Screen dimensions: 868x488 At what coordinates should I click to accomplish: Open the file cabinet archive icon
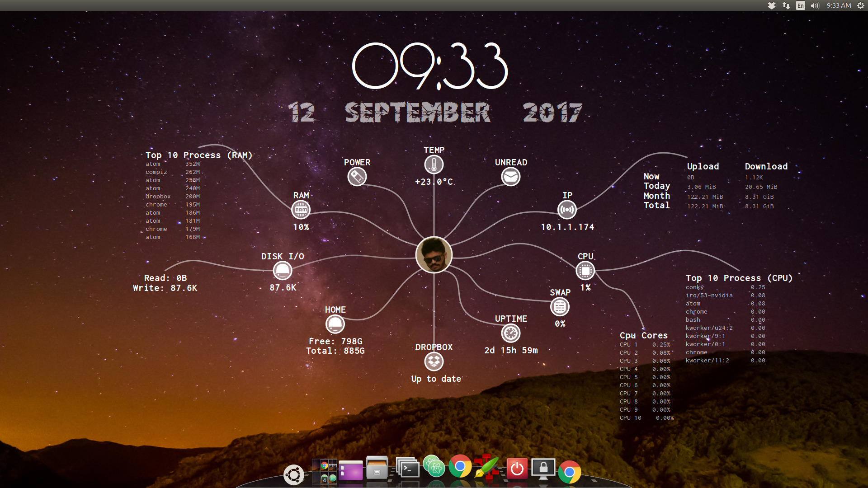377,469
